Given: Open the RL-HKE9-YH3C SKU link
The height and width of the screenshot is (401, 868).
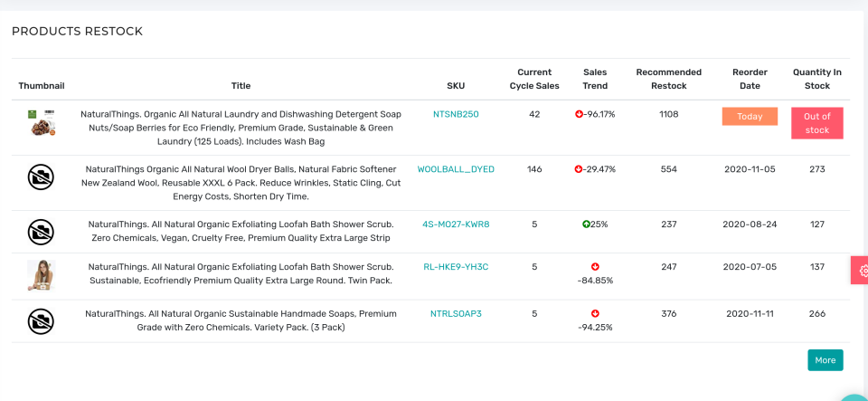Looking at the screenshot, I should [x=456, y=267].
